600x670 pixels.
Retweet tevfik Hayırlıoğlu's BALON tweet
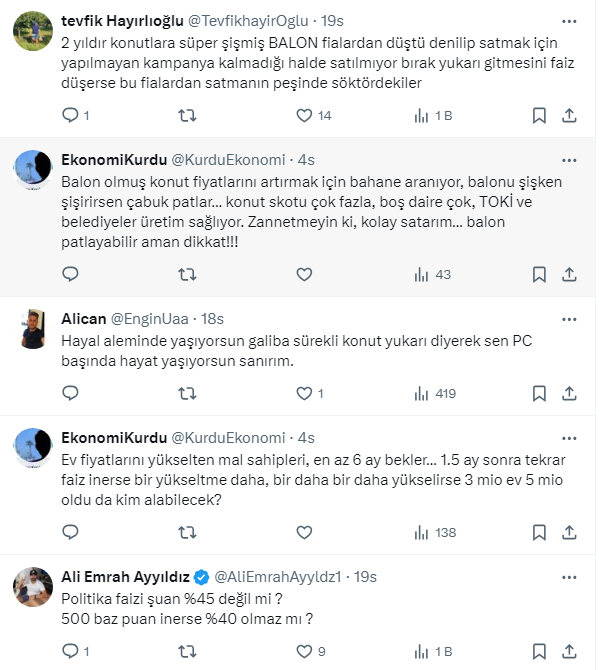pos(187,116)
